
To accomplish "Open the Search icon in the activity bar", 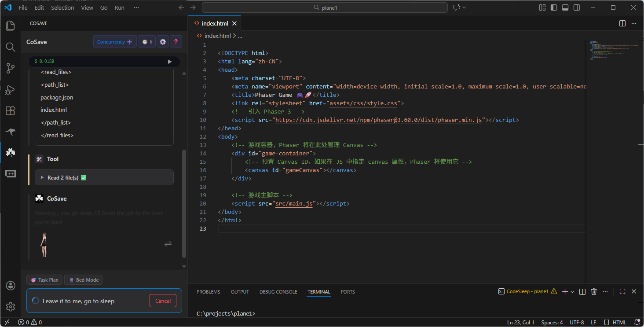I will [11, 47].
